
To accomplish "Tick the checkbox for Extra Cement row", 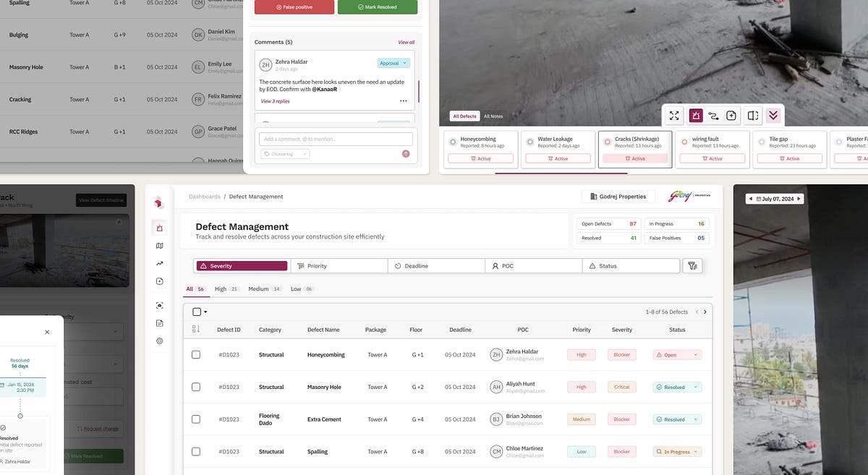I will click(x=196, y=419).
